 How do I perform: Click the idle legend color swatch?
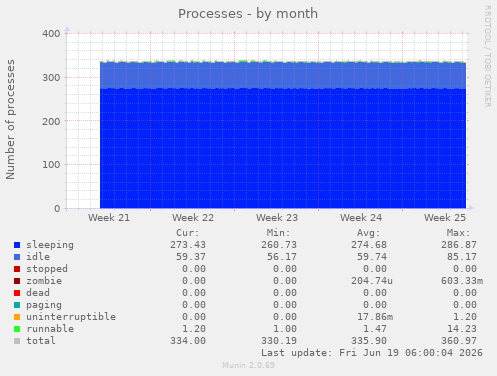[x=17, y=257]
